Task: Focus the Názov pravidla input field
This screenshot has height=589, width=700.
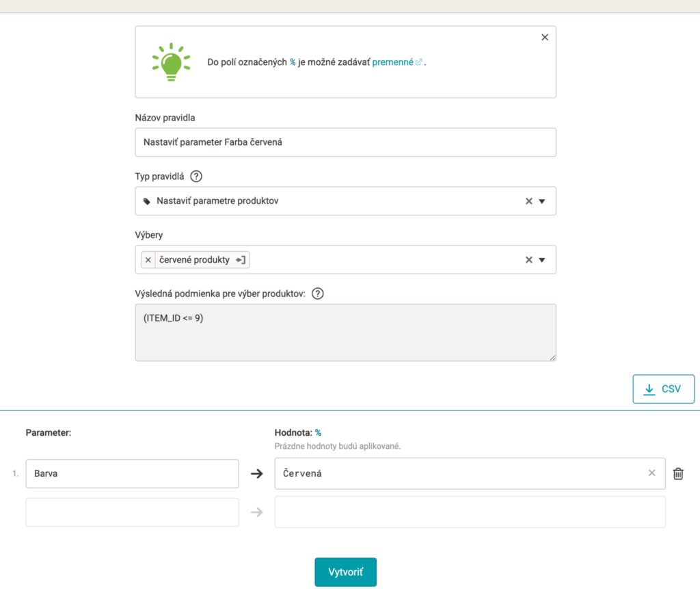Action: pyautogui.click(x=345, y=142)
